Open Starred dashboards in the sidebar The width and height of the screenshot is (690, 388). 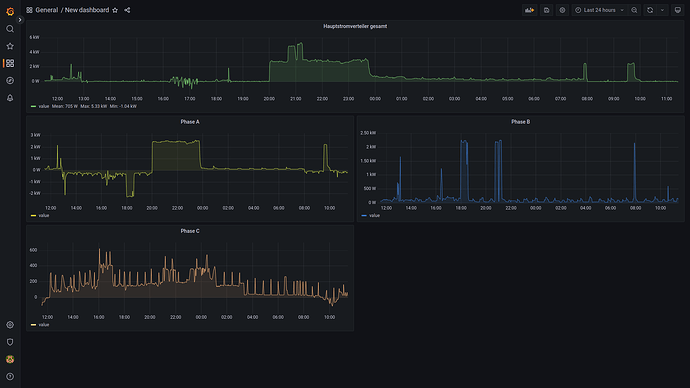(x=10, y=46)
